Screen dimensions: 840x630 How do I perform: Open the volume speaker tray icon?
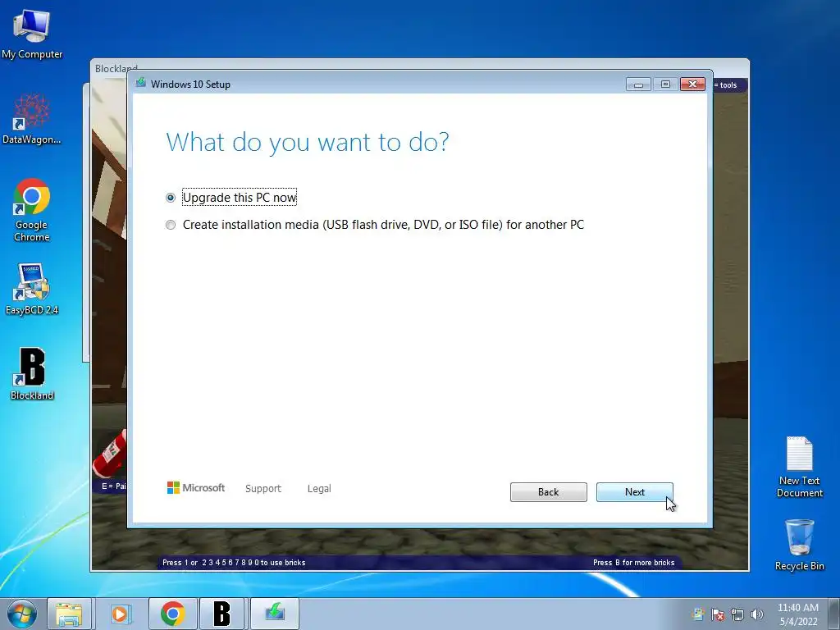[x=756, y=614]
